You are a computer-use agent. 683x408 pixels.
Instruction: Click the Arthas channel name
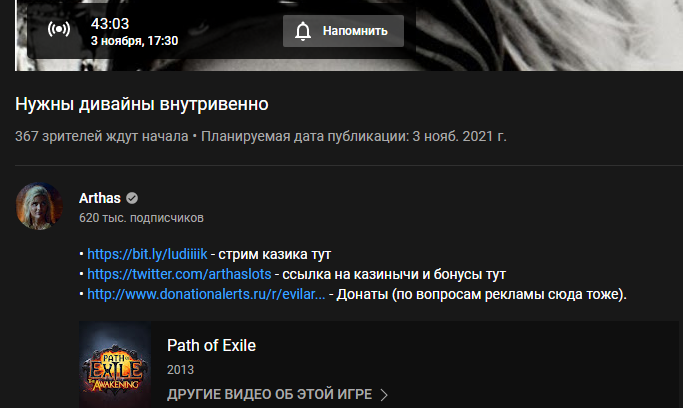point(100,198)
